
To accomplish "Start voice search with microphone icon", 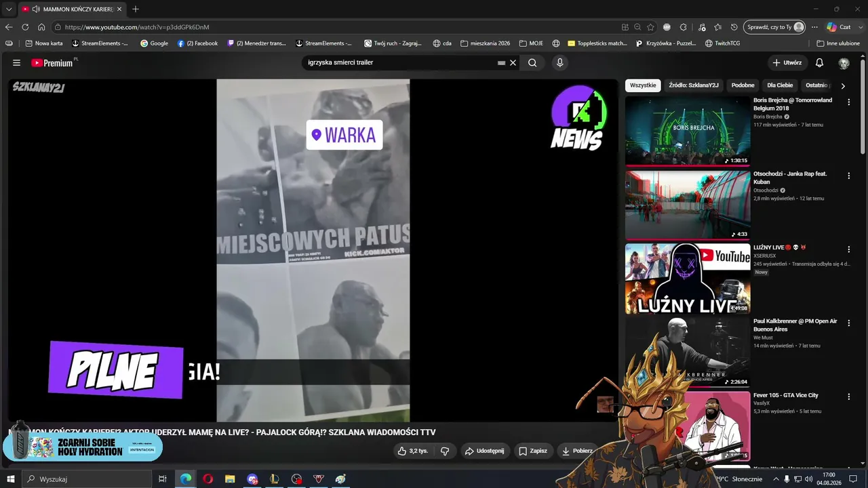I will tap(559, 63).
